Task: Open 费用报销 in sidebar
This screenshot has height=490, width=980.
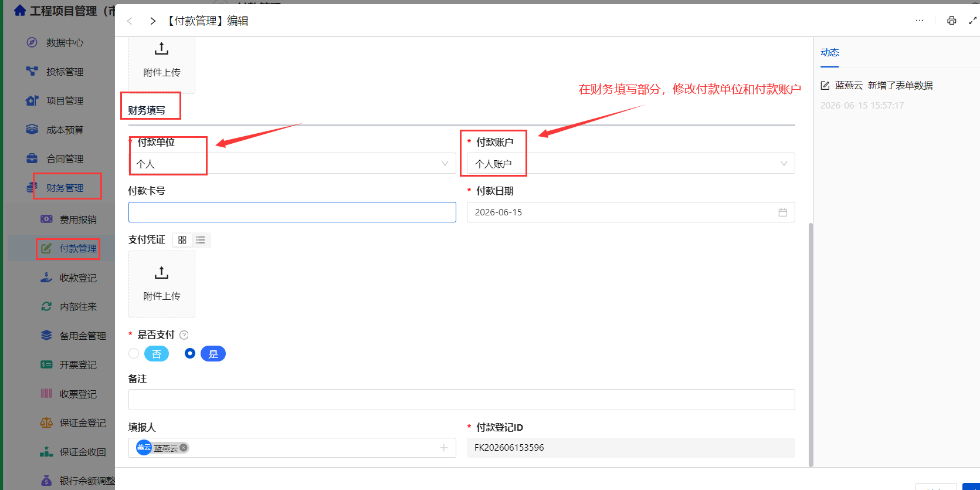Action: pyautogui.click(x=78, y=219)
